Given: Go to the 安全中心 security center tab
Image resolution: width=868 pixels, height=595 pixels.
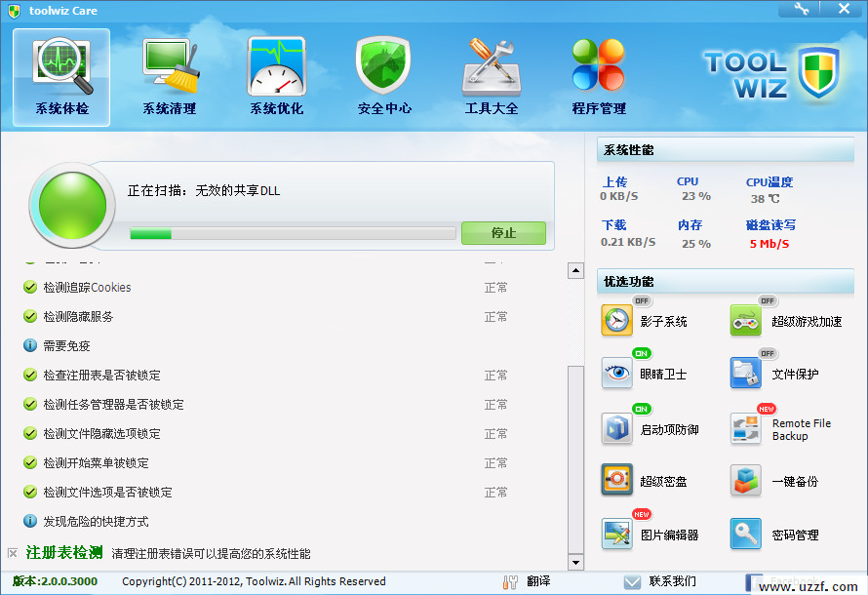Looking at the screenshot, I should pyautogui.click(x=384, y=77).
